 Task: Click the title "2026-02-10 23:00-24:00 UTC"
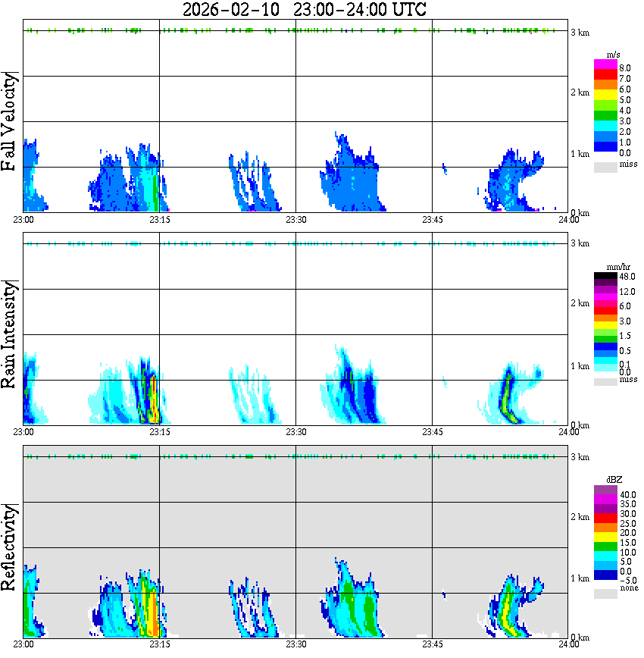click(x=304, y=9)
